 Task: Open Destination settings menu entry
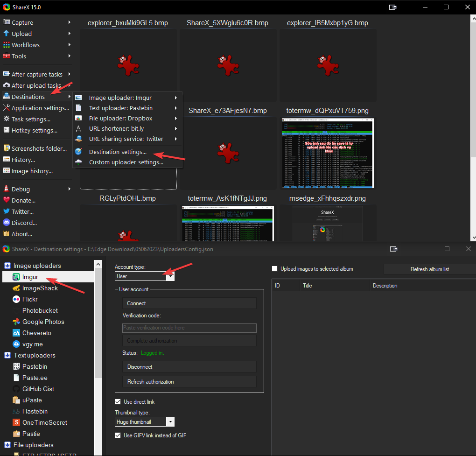pyautogui.click(x=127, y=152)
